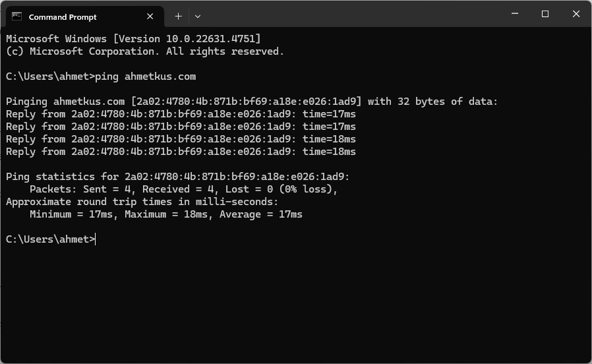Click the Command Prompt terminal icon in tab
The width and height of the screenshot is (592, 364).
pos(16,16)
